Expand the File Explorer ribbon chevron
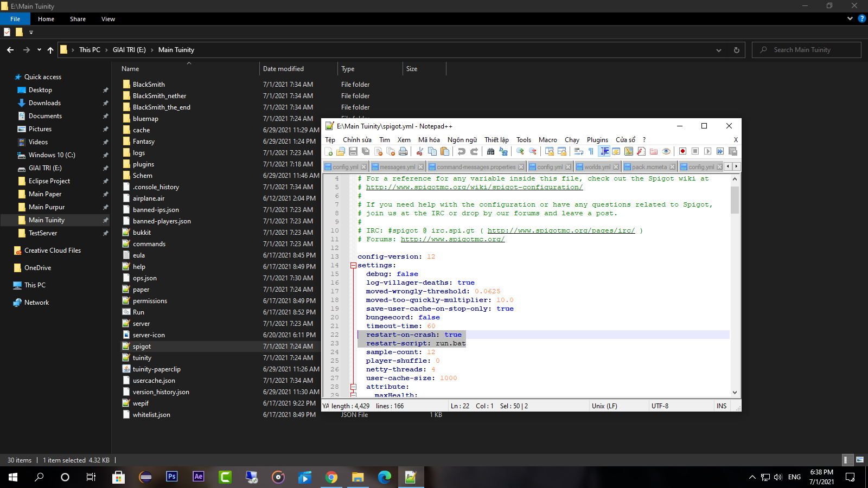 [850, 18]
